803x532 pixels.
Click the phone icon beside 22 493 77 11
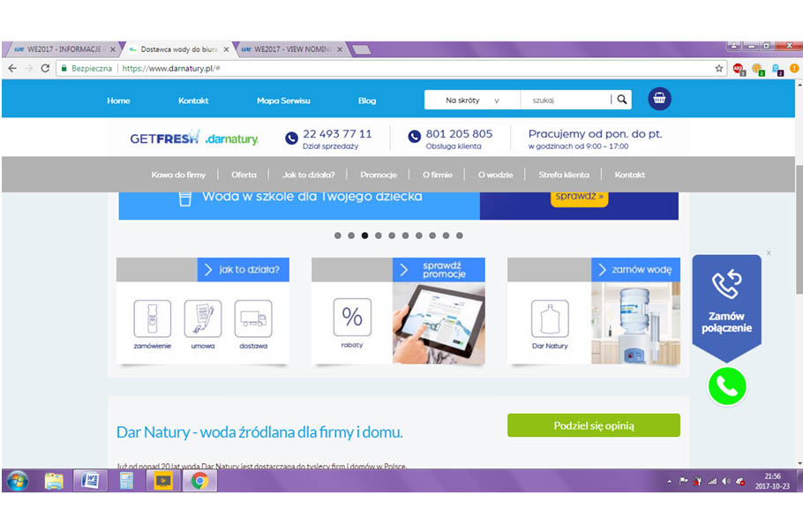pos(291,138)
